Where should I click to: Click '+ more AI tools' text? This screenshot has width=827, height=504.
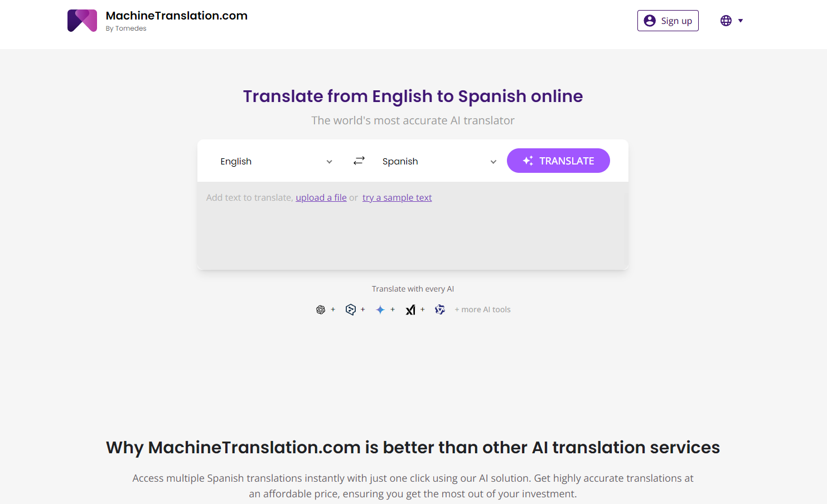[x=482, y=309]
